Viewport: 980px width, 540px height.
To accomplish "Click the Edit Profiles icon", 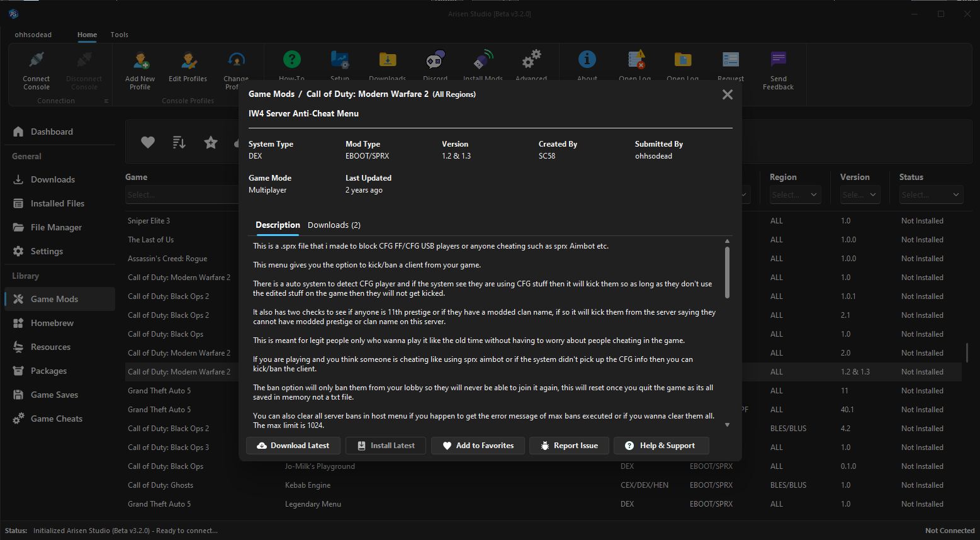I will point(188,59).
